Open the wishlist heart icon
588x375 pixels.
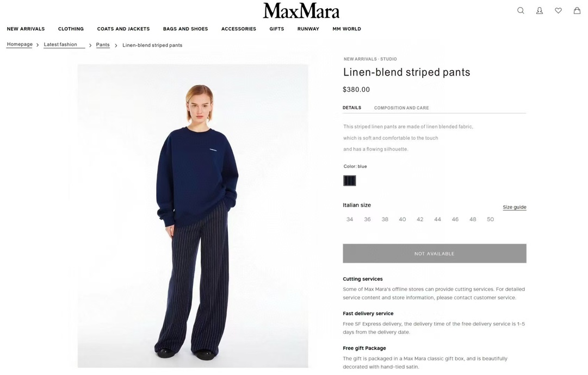(558, 10)
